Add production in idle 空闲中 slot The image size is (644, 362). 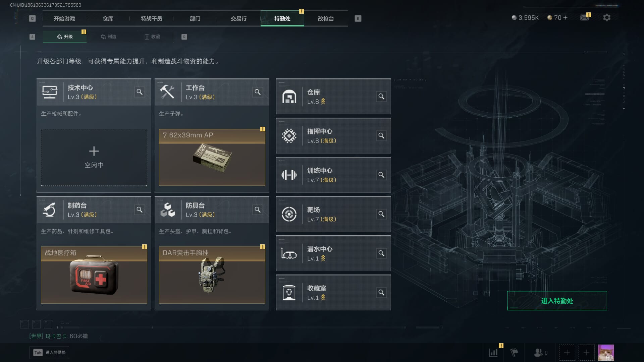click(94, 157)
